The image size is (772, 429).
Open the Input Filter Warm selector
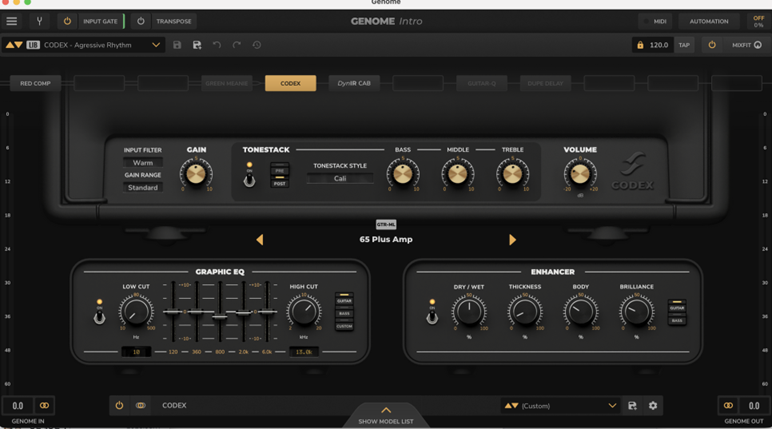pyautogui.click(x=143, y=163)
